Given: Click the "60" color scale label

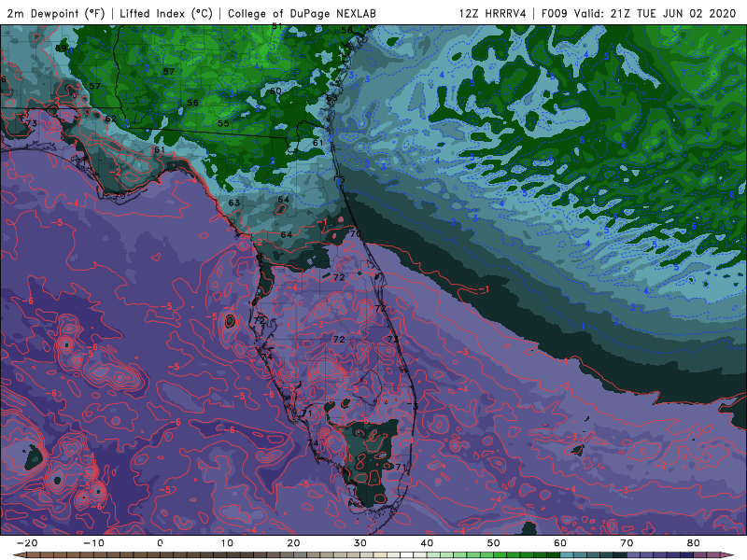Looking at the screenshot, I should tap(560, 543).
